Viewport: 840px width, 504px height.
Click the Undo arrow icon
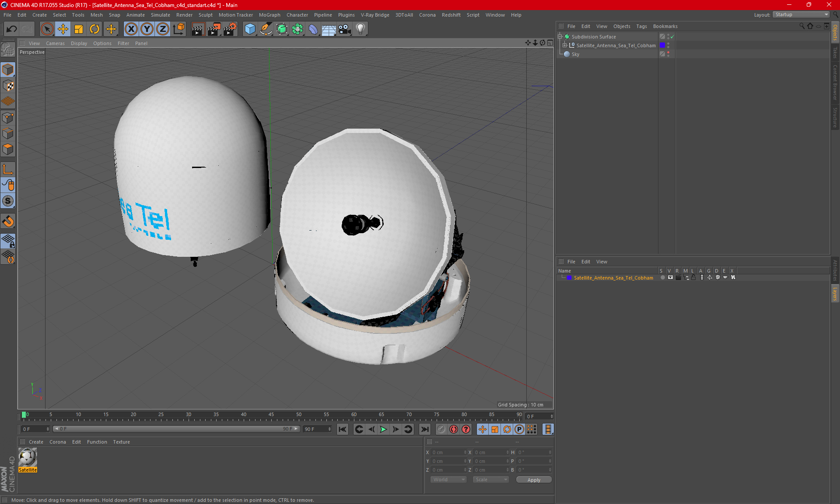[x=12, y=29]
